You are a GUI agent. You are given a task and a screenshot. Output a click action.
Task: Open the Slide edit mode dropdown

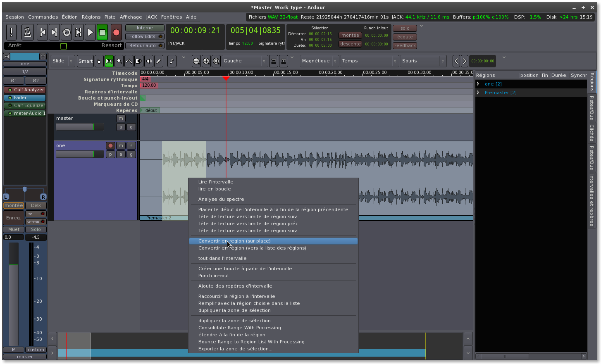62,61
